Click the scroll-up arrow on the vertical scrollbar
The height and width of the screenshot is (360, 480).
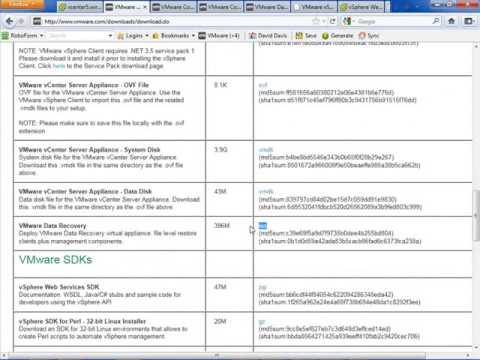pyautogui.click(x=476, y=46)
